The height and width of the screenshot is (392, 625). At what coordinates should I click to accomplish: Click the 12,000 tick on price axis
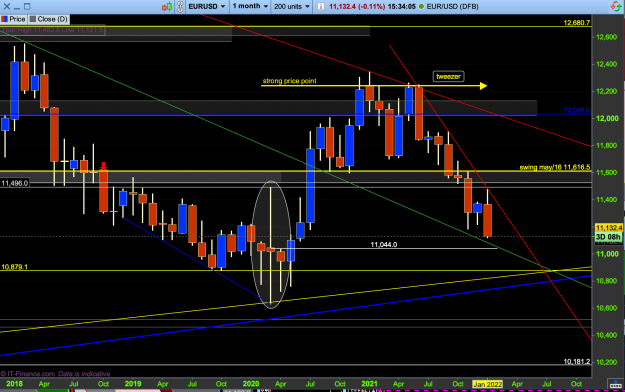tap(607, 118)
